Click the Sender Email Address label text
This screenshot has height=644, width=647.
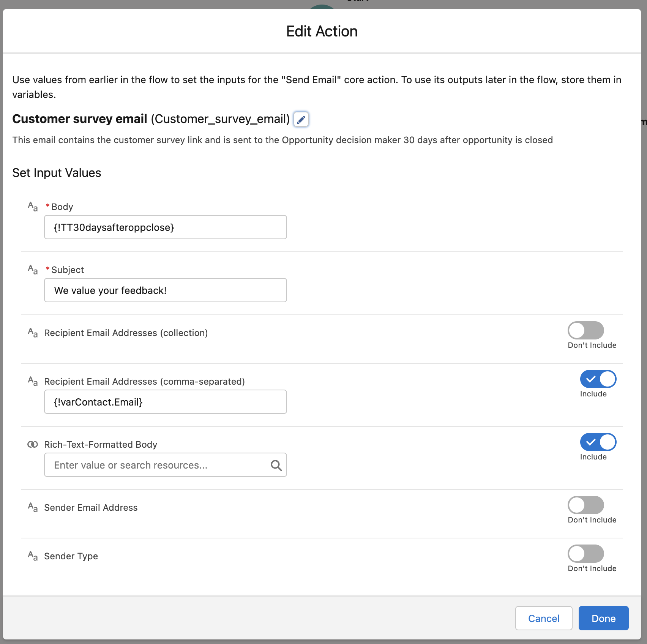coord(91,507)
